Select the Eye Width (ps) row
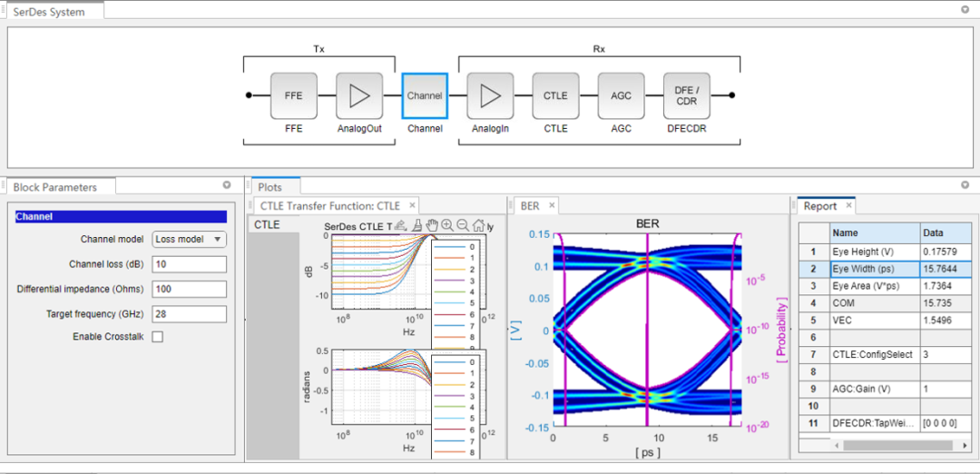Image resolution: width=980 pixels, height=474 pixels. pos(873,269)
